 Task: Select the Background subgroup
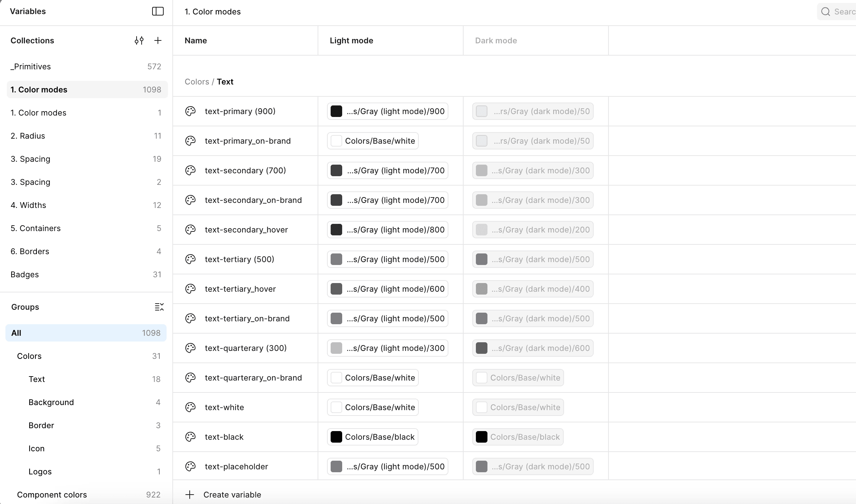51,402
